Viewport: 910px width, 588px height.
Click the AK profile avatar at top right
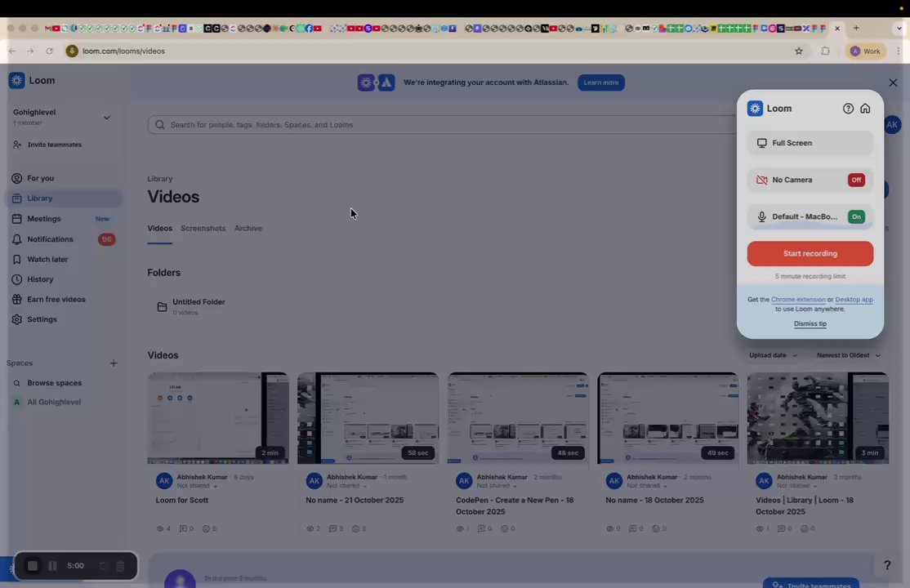[892, 124]
